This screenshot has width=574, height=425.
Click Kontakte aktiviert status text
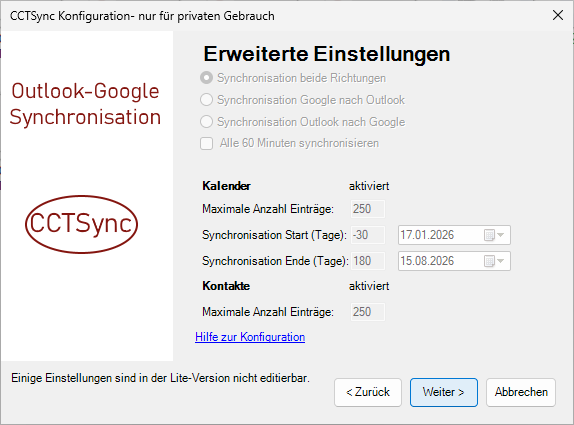(x=369, y=286)
